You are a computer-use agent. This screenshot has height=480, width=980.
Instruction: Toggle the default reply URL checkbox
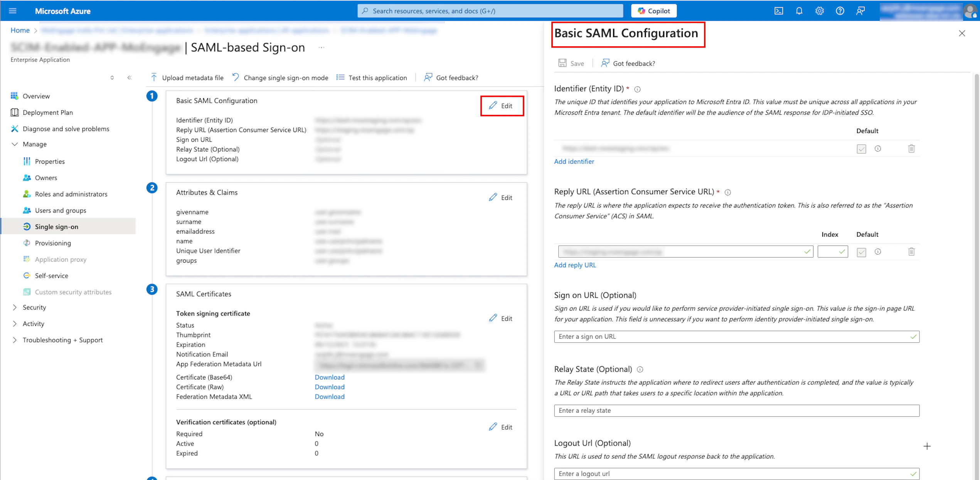(x=861, y=252)
